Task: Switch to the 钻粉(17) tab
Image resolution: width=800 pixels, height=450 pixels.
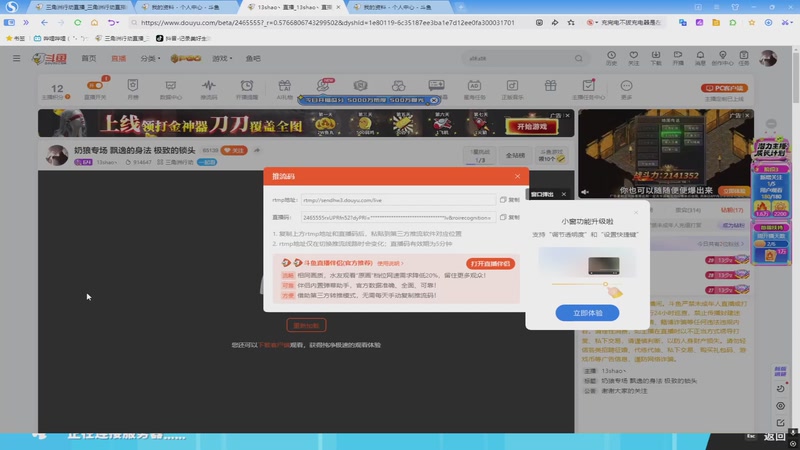Action: click(731, 210)
